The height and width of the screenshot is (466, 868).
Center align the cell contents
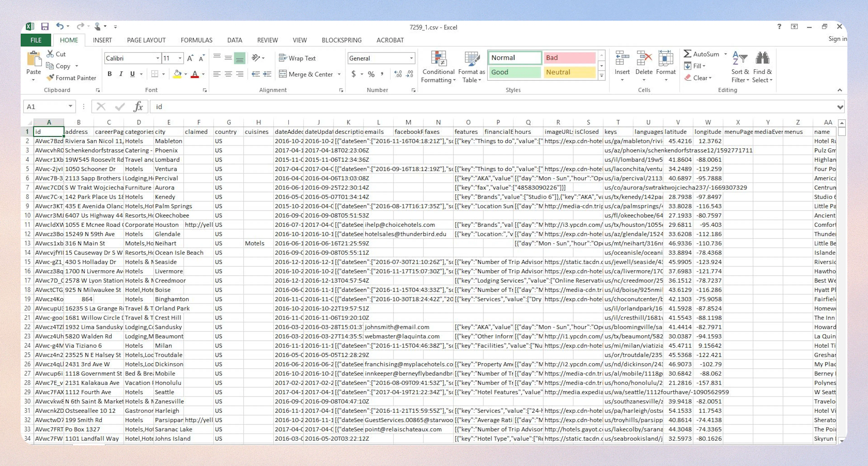point(229,74)
